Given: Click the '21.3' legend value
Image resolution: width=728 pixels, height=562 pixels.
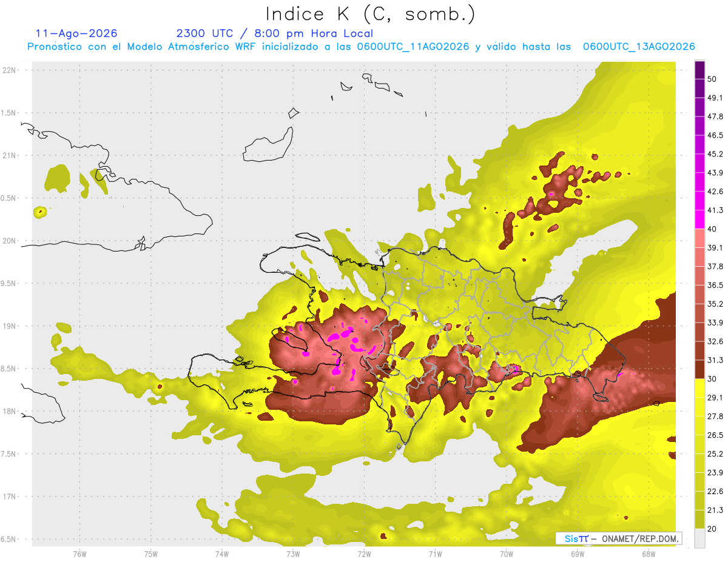Looking at the screenshot, I should 715,510.
